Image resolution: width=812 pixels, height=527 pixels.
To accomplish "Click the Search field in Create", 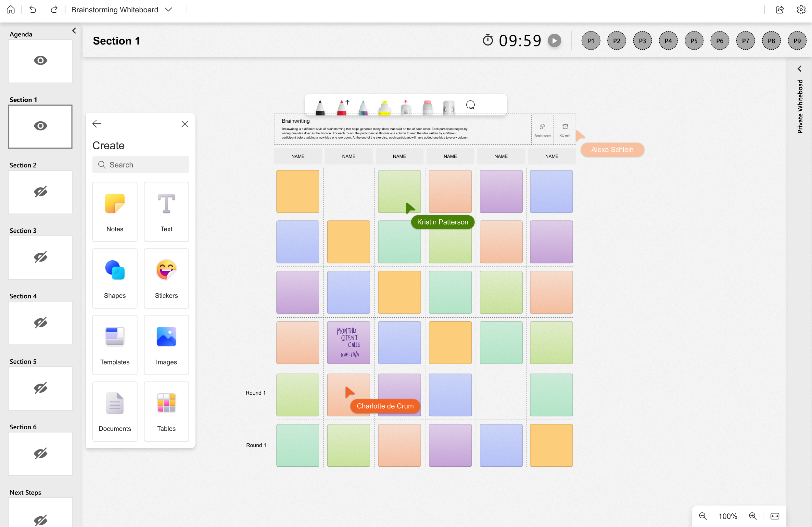I will click(141, 165).
